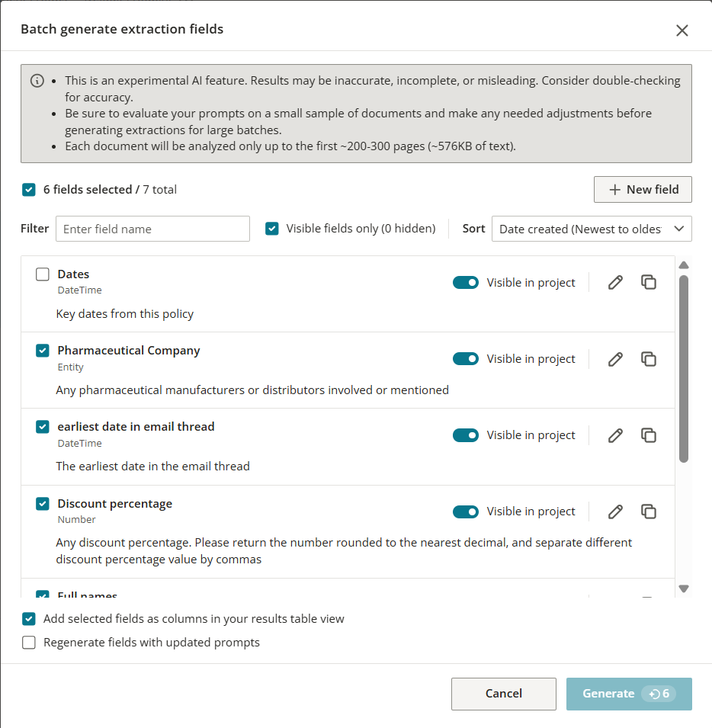Uncheck Add selected fields as columns
712x728 pixels.
tap(28, 618)
